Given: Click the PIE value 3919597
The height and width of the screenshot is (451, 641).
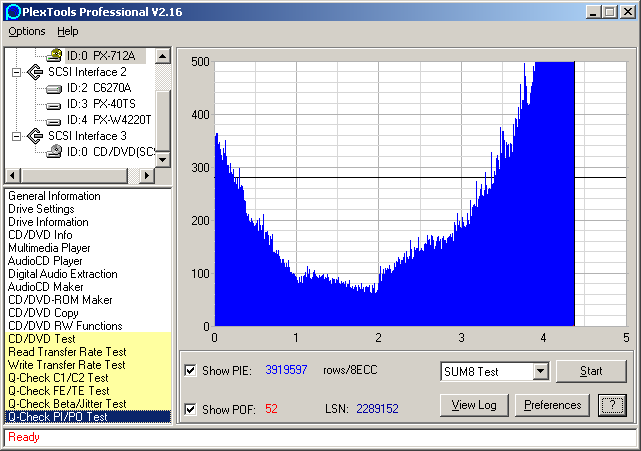Looking at the screenshot, I should [x=286, y=370].
